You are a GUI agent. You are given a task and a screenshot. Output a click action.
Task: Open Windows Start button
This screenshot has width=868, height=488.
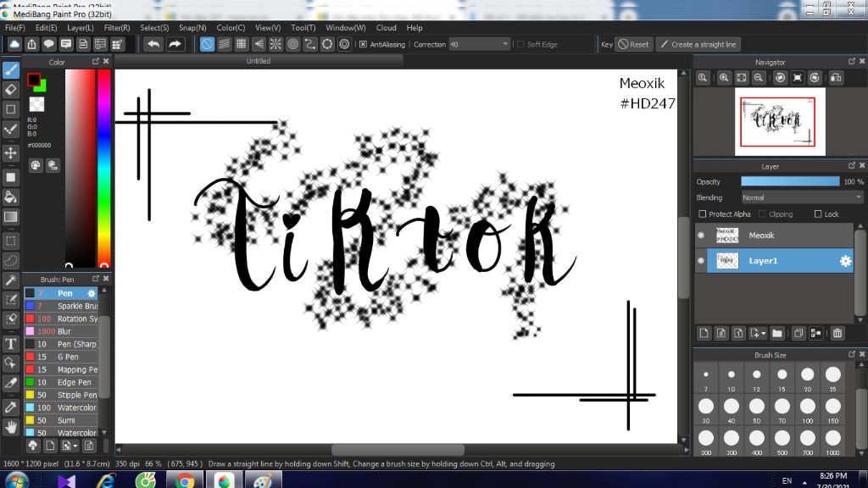(x=17, y=480)
